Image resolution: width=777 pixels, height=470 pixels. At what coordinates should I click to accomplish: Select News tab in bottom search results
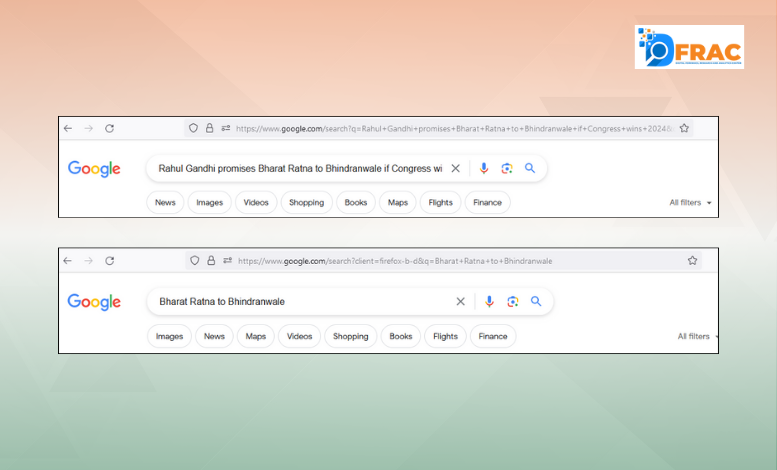point(214,336)
